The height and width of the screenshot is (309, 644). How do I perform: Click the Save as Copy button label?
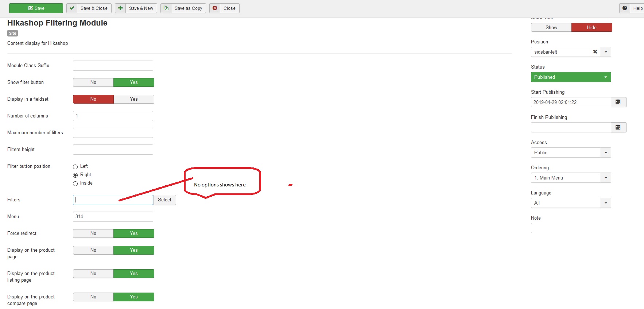(x=188, y=8)
